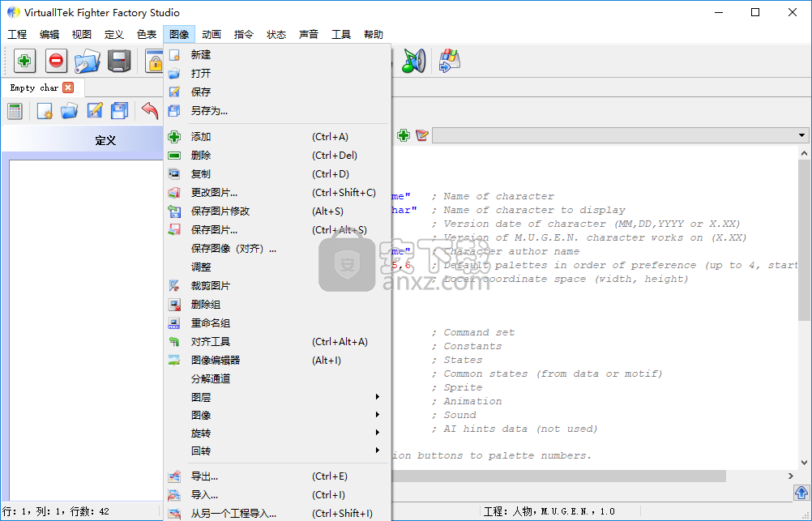Click open folder icon in definition toolbar
Screen dimensions: 812x521
pyautogui.click(x=69, y=111)
